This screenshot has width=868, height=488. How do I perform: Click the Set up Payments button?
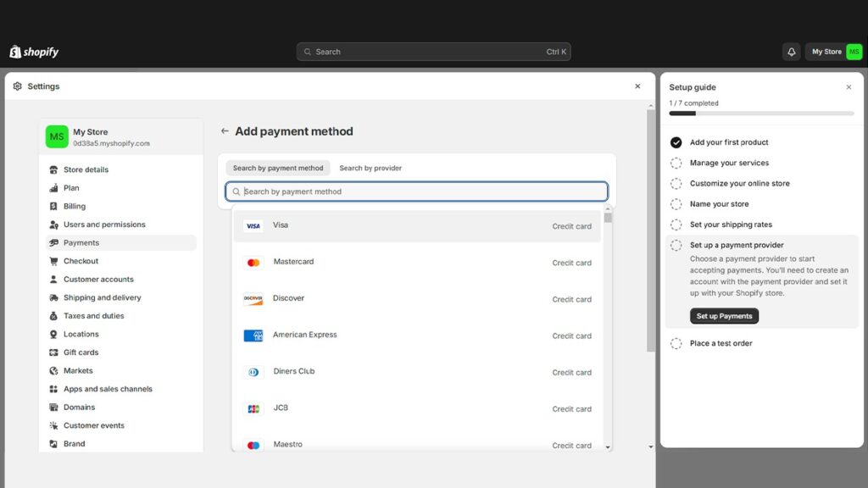pos(724,316)
